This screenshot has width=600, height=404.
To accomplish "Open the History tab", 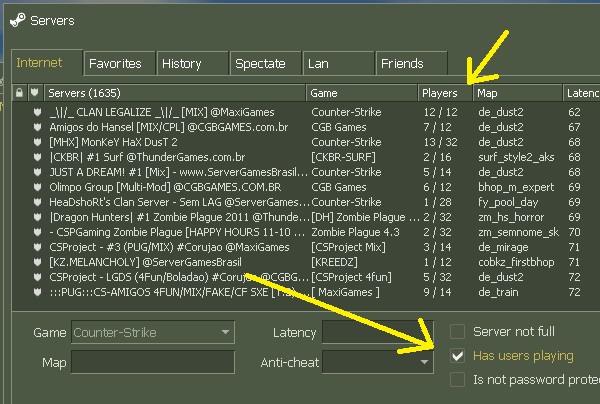I will (x=192, y=64).
